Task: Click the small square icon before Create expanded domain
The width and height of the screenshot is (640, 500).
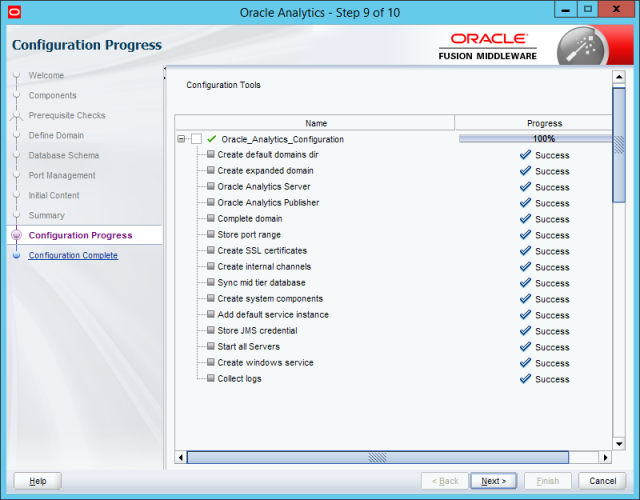Action: point(211,170)
